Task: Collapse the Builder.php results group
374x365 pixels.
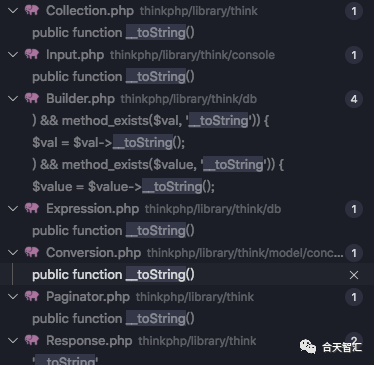Action: pyautogui.click(x=13, y=99)
